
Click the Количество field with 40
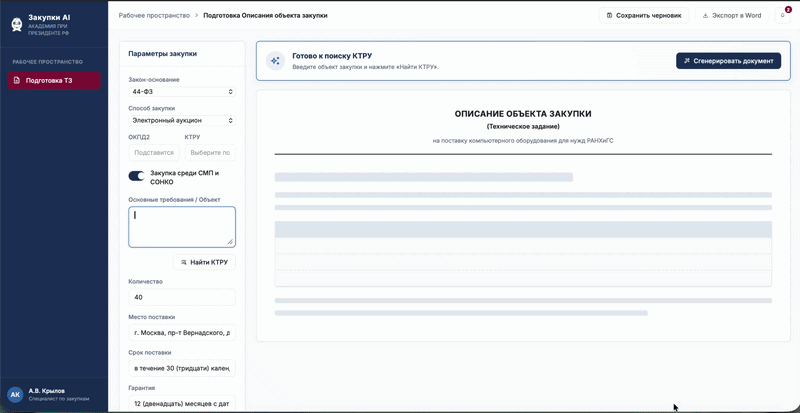(x=182, y=297)
